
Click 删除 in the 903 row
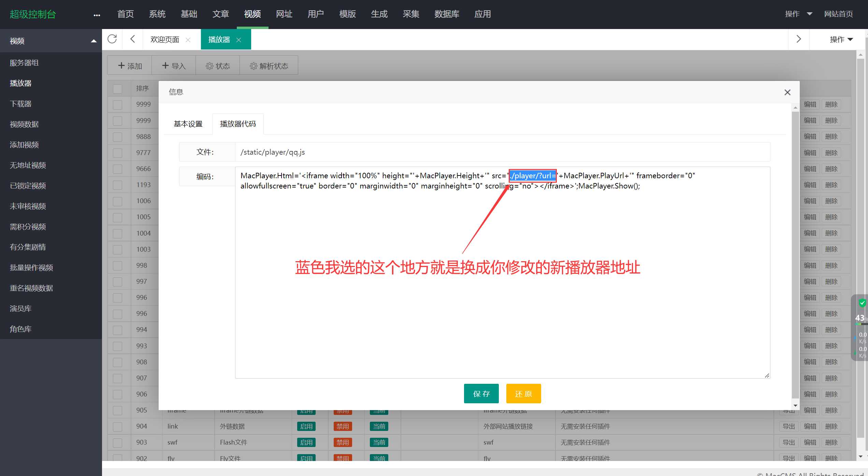click(x=831, y=443)
